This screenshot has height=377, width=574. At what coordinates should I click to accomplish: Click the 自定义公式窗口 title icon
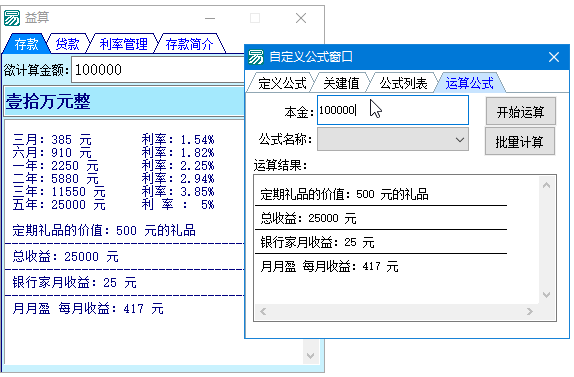click(x=256, y=57)
